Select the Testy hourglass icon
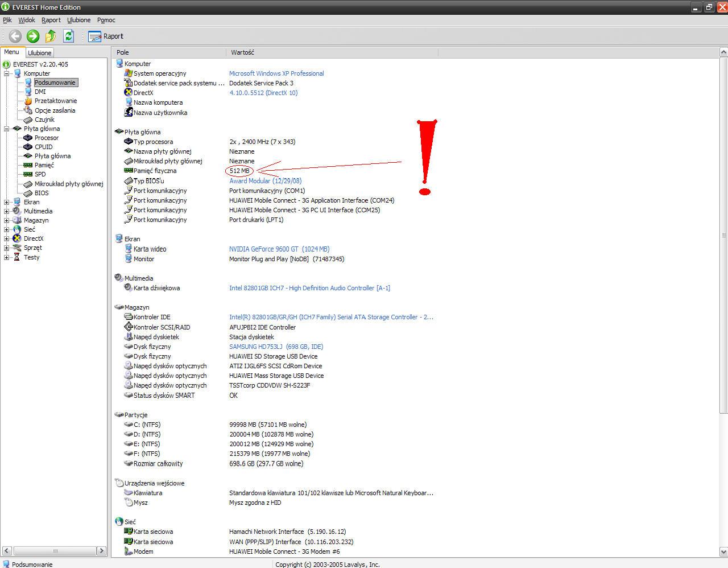The width and height of the screenshot is (728, 568). (17, 257)
